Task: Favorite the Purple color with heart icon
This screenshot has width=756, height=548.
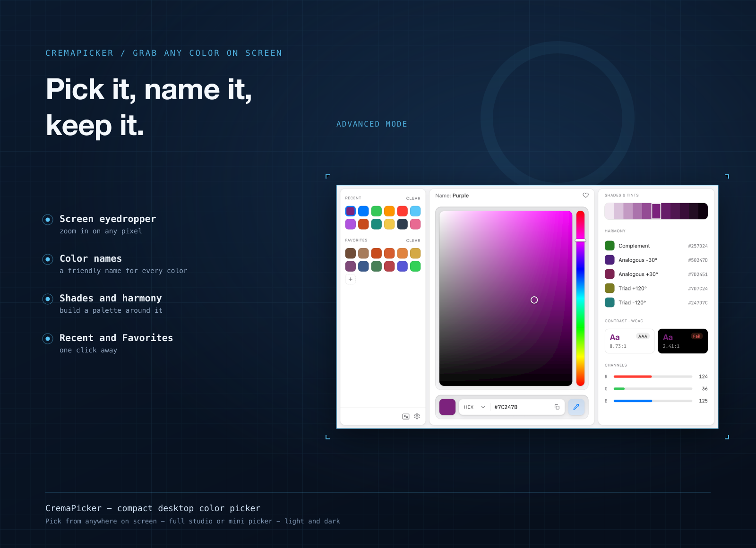Action: point(585,195)
